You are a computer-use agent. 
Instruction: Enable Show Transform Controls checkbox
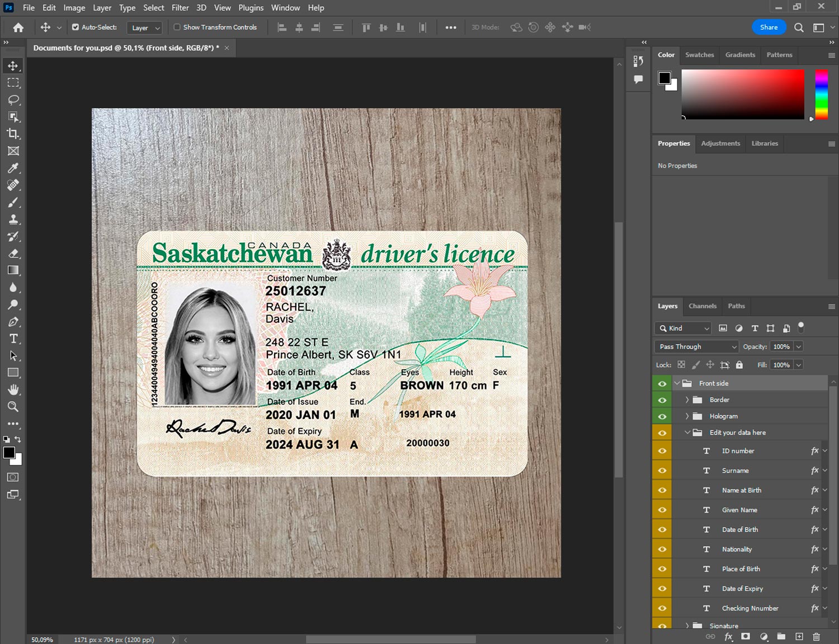(177, 27)
